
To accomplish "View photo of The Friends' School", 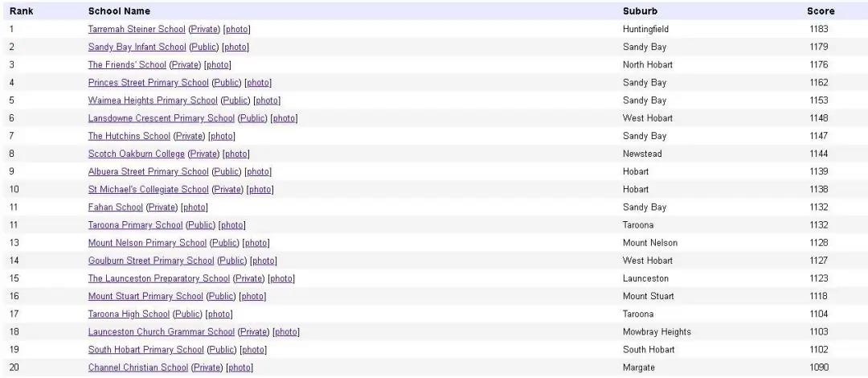I will pyautogui.click(x=218, y=65).
